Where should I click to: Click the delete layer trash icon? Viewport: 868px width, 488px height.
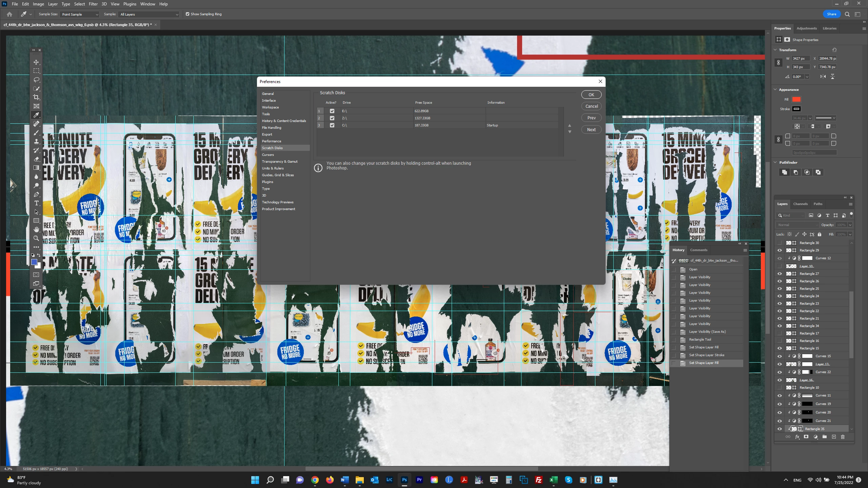(x=843, y=437)
